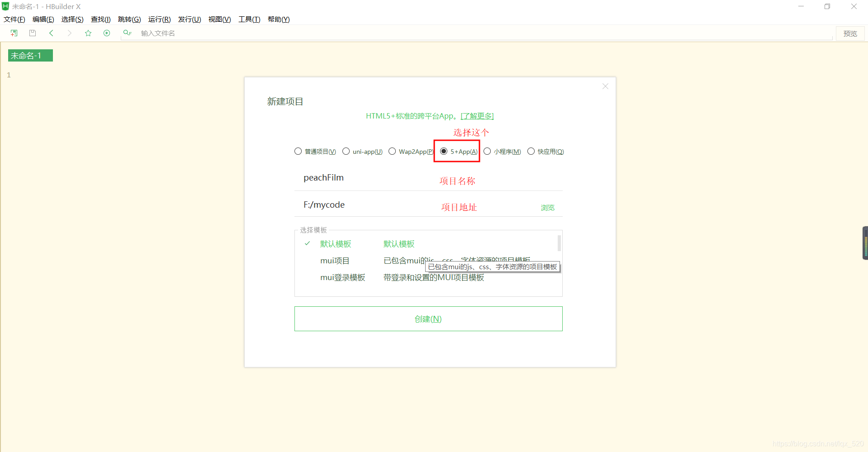Select the uni-app radio option
868x452 pixels.
[362, 152]
